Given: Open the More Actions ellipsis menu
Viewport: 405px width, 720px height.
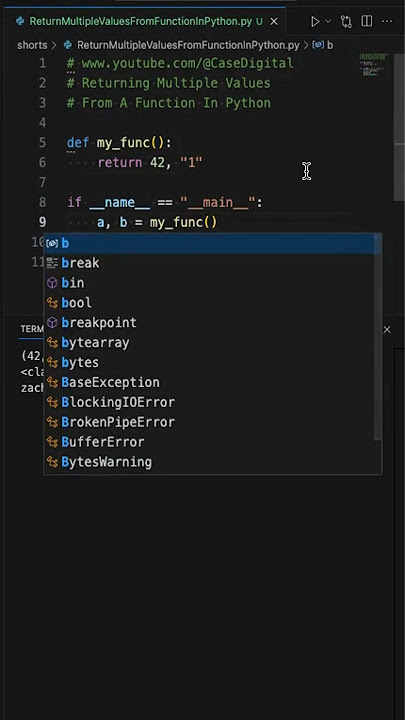Looking at the screenshot, I should [x=387, y=21].
